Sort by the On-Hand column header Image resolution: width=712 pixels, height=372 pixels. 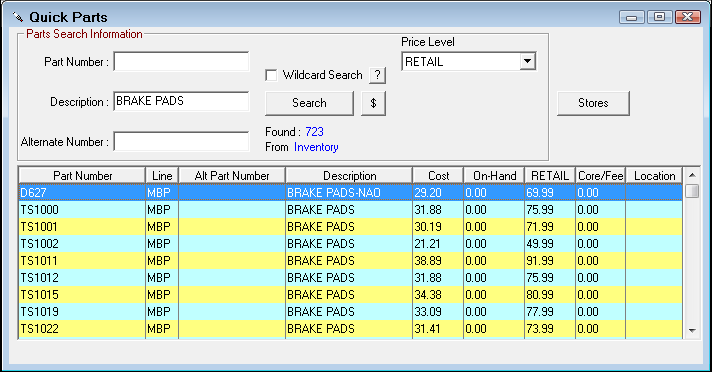coord(494,176)
